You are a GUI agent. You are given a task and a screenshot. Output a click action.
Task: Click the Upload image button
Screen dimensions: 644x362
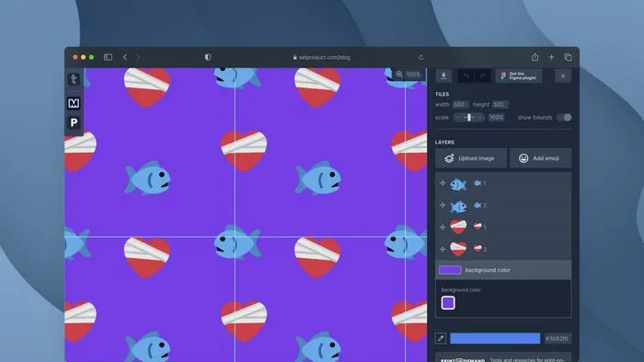click(471, 158)
